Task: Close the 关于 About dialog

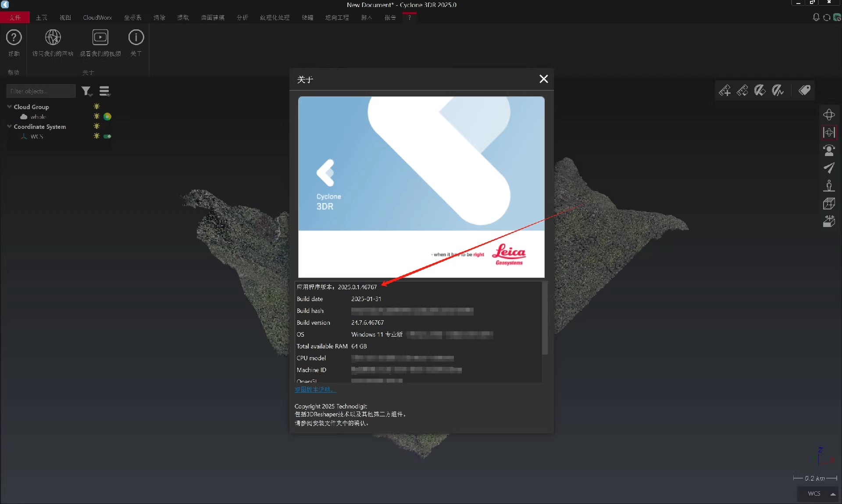Action: coord(543,79)
